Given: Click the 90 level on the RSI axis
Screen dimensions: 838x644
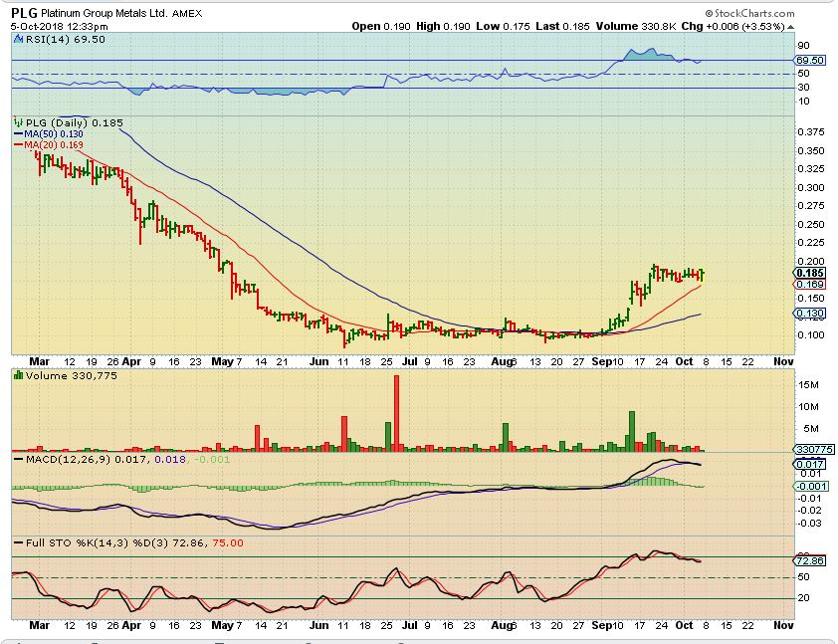Looking at the screenshot, I should pos(803,46).
